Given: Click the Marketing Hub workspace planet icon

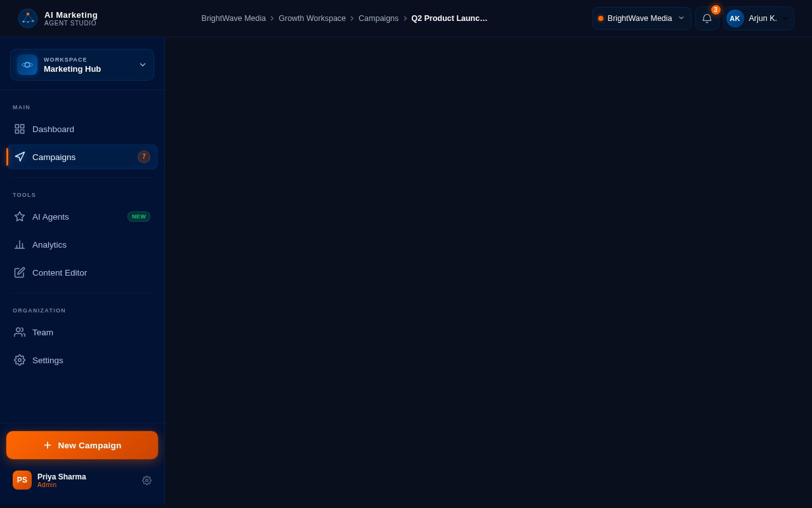Looking at the screenshot, I should click(27, 65).
